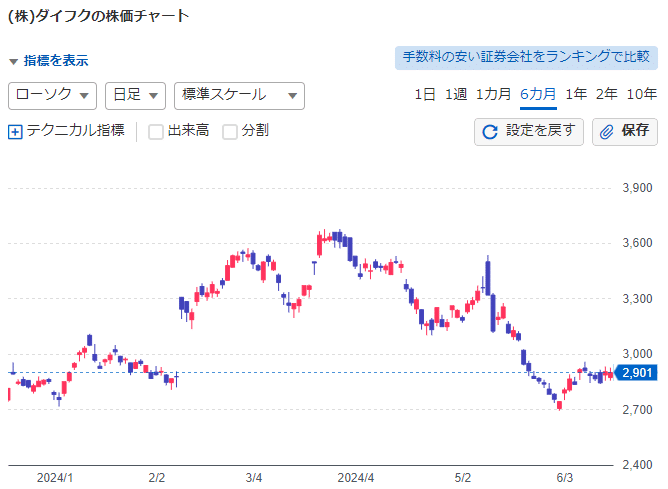Select the 6カ月 range tab
This screenshot has height=489, width=668.
click(x=538, y=95)
